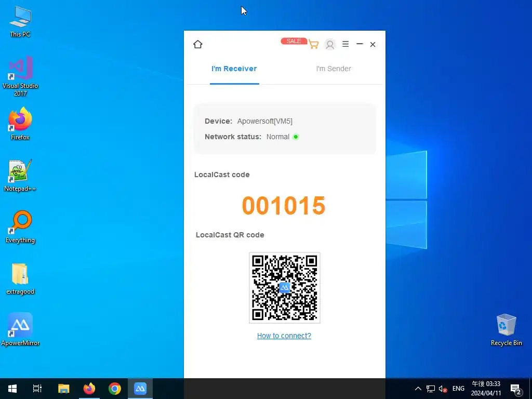Select the Visual Studio 2017 desktop shortcut

click(20, 76)
